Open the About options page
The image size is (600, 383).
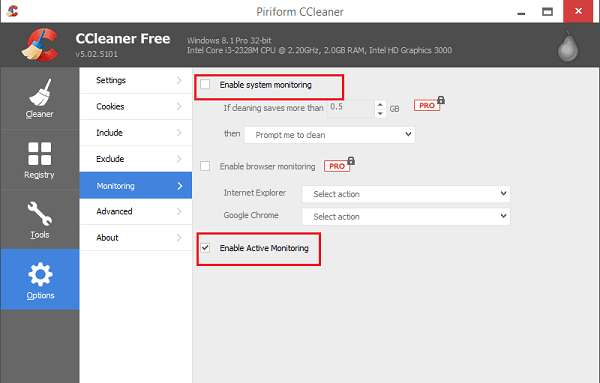136,238
